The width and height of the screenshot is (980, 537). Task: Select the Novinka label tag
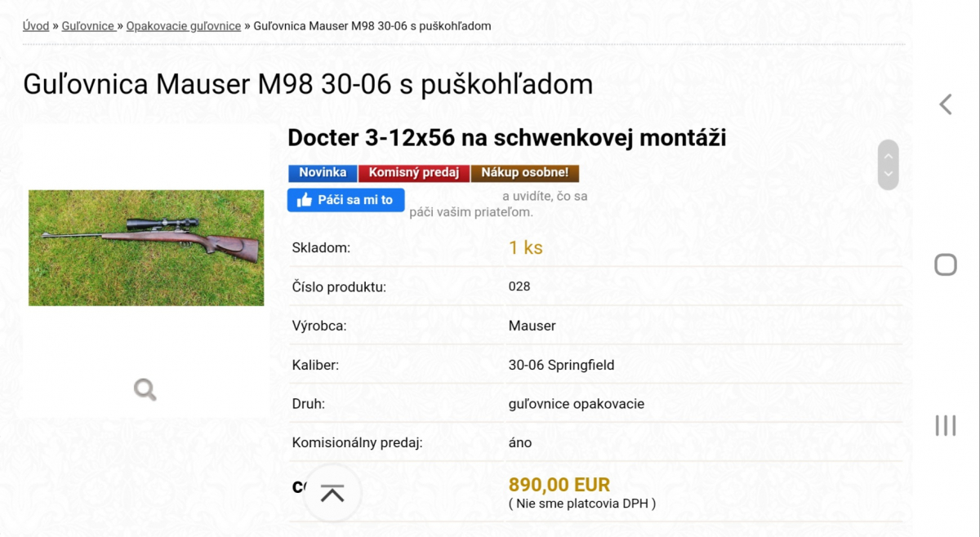click(x=323, y=173)
